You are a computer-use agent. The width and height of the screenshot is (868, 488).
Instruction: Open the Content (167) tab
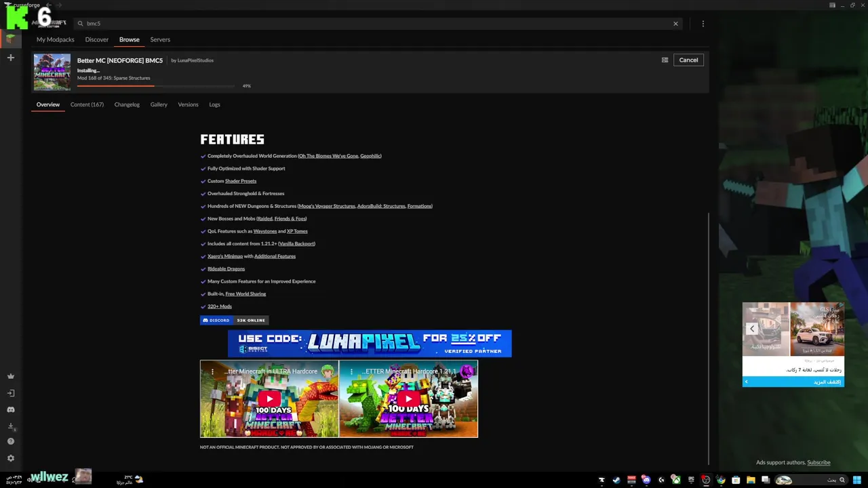point(87,104)
